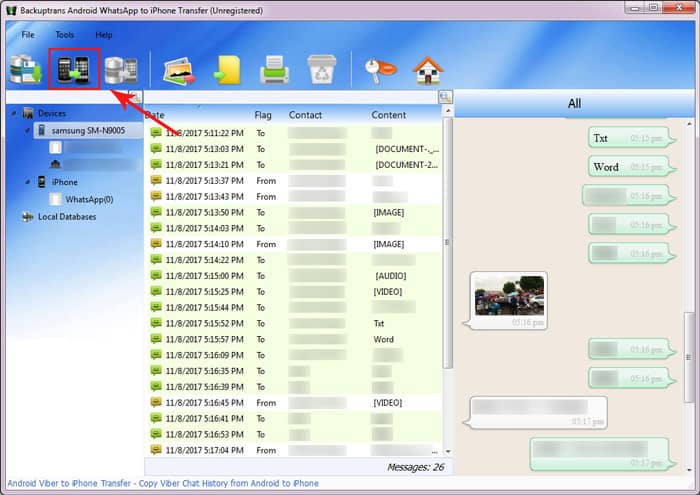Click the backup to database toolbar icon
Screen dimensions: 700x495
[x=25, y=69]
